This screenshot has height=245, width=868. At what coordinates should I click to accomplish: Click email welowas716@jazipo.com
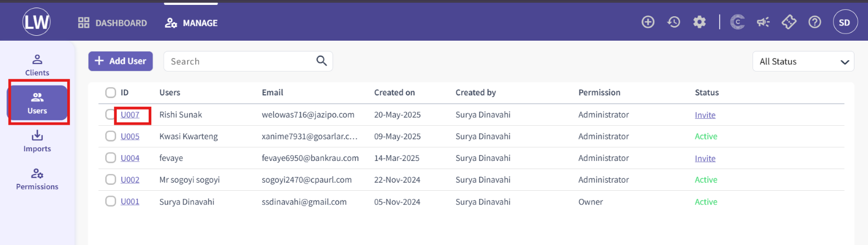308,115
